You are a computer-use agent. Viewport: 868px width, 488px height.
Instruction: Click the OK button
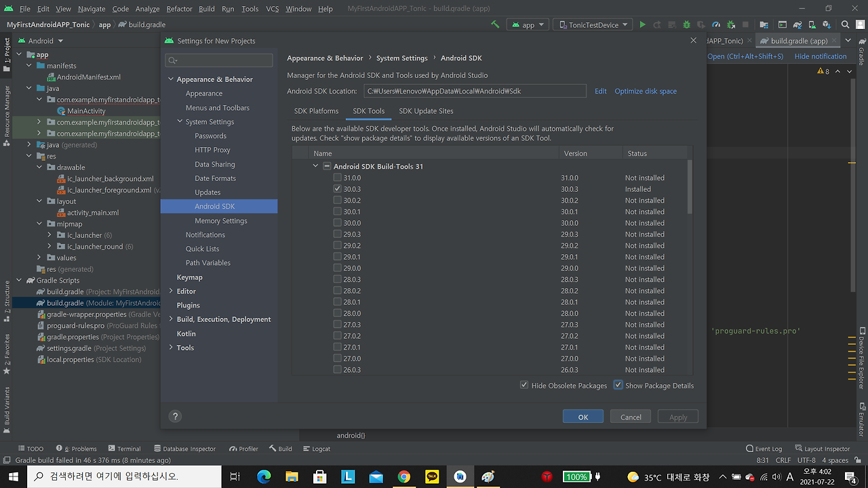point(583,417)
